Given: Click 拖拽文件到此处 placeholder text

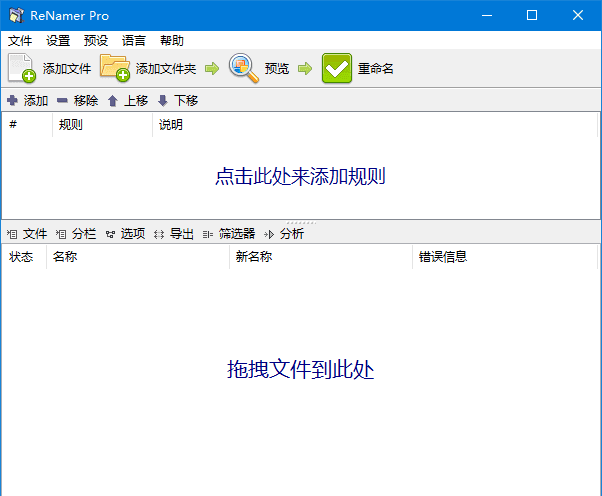Looking at the screenshot, I should [300, 369].
